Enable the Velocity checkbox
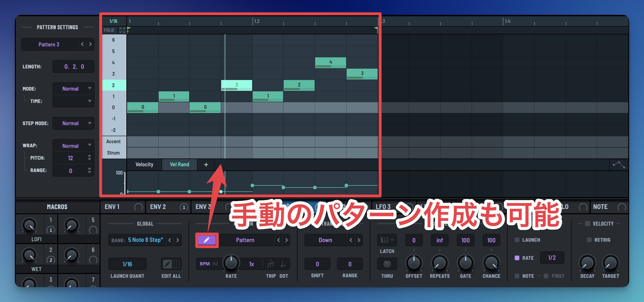 tap(587, 224)
